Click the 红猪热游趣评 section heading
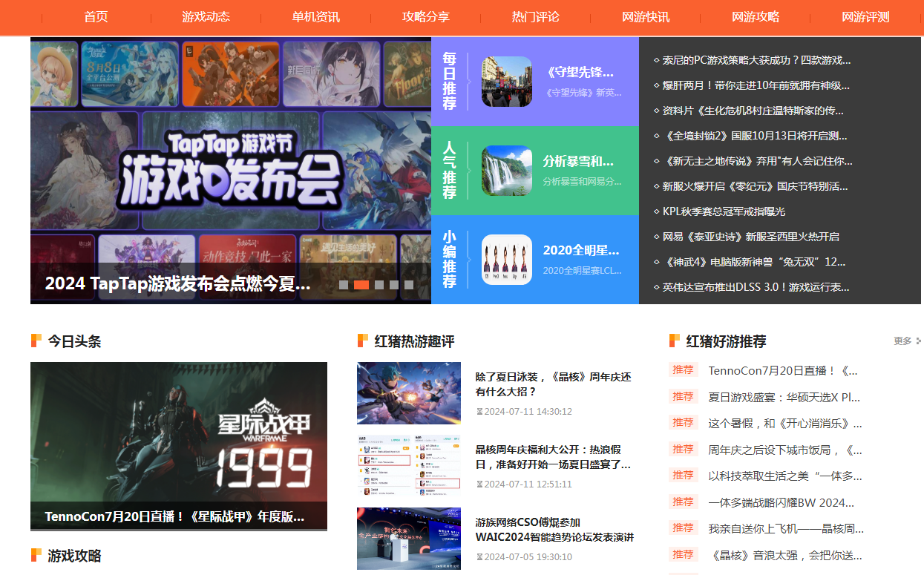This screenshot has height=575, width=924. click(x=414, y=341)
